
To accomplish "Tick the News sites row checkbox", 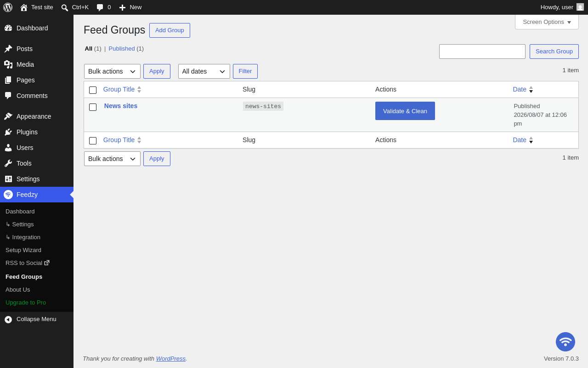I will 93,107.
